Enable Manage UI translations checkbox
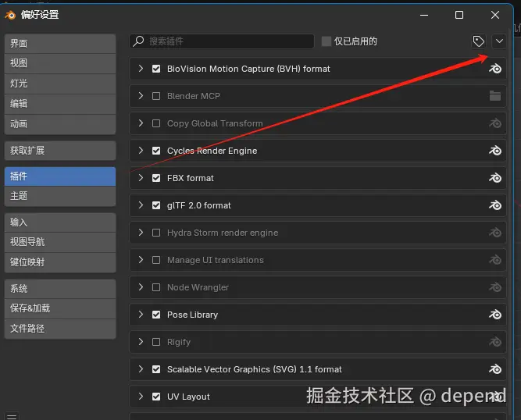Screen dimensions: 521x420 (156, 260)
